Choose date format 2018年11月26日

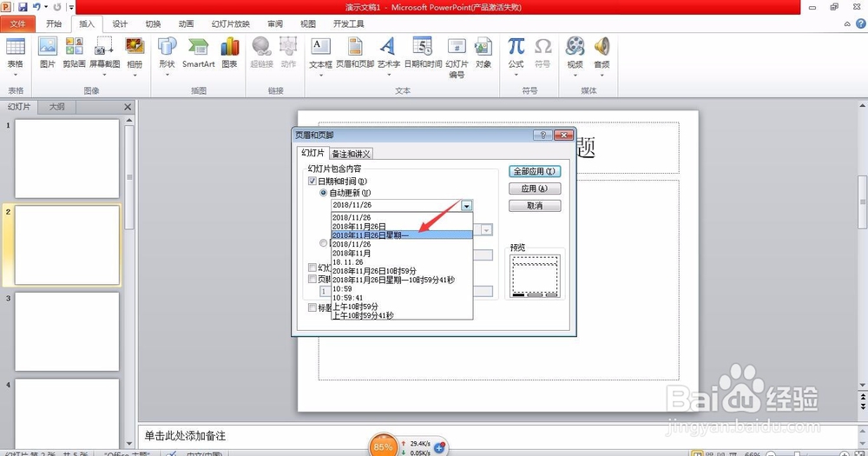tap(401, 227)
